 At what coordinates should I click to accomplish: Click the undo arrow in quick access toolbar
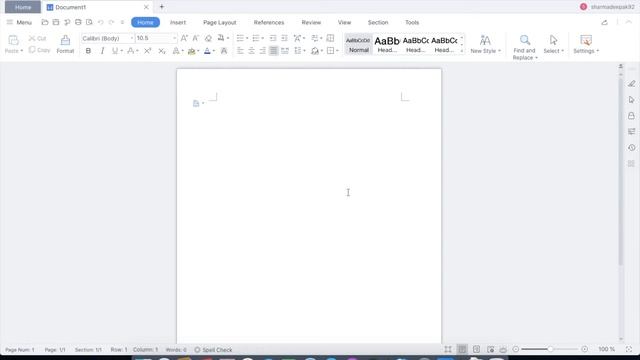point(100,22)
